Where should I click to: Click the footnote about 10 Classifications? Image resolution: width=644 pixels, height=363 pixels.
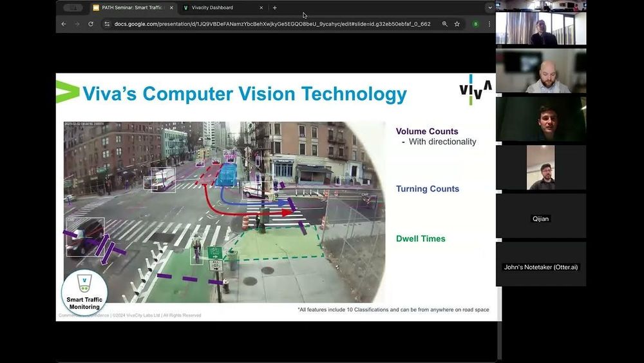393,309
